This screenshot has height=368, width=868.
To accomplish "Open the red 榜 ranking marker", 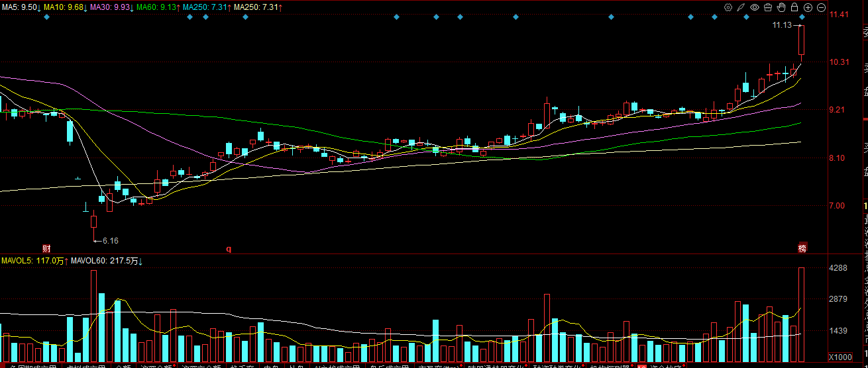I will pyautogui.click(x=802, y=249).
